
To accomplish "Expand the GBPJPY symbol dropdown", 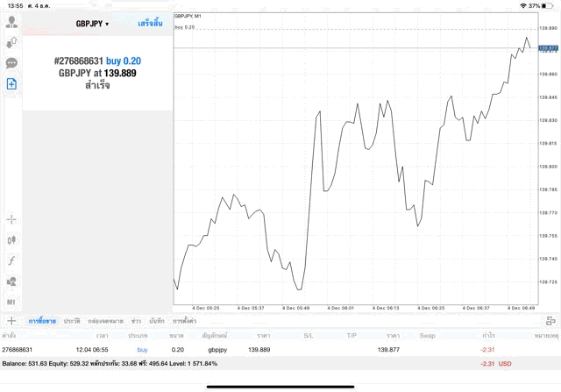I will pyautogui.click(x=92, y=24).
